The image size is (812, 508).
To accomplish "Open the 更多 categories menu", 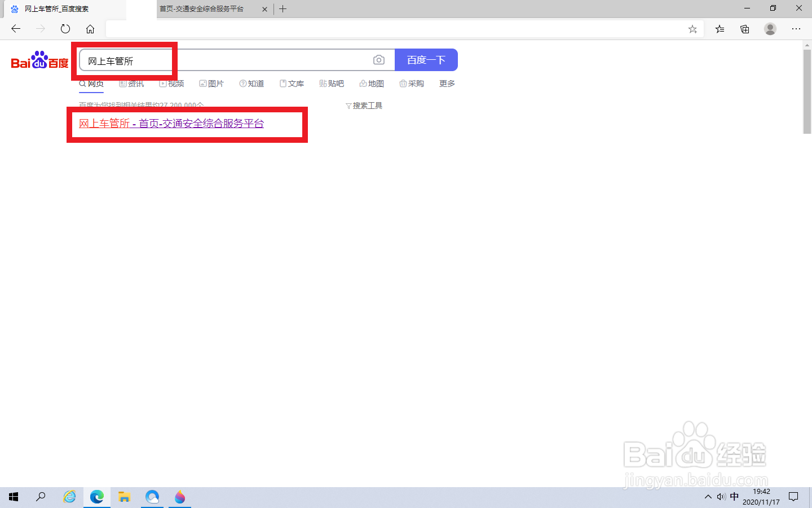I will [447, 84].
